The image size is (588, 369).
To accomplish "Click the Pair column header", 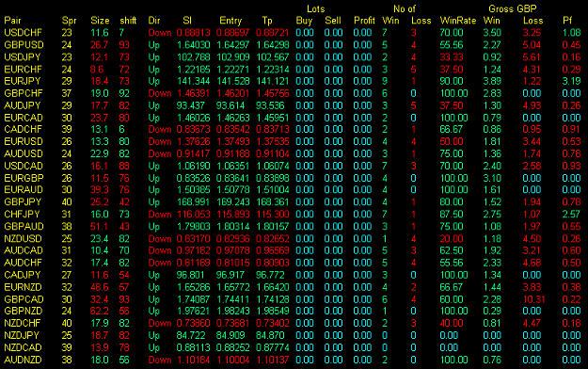I will click(x=12, y=21).
